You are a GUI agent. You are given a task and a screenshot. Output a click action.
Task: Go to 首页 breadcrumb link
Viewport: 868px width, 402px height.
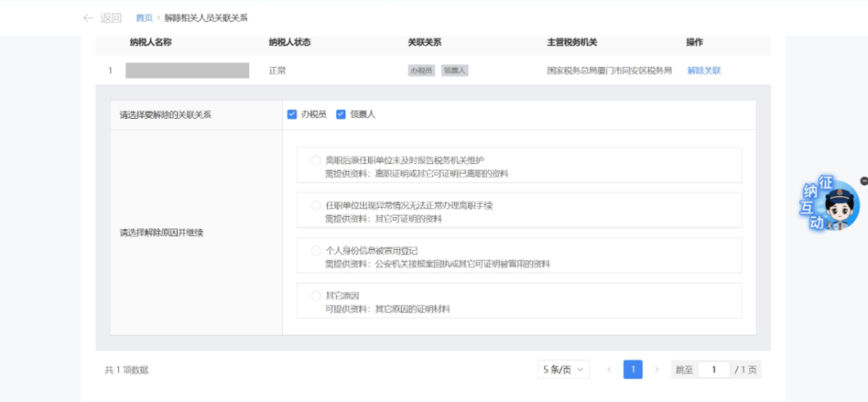point(144,17)
